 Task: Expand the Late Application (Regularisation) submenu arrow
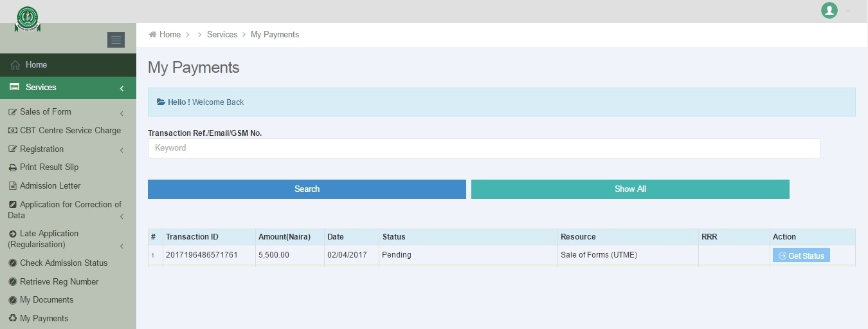pyautogui.click(x=122, y=247)
